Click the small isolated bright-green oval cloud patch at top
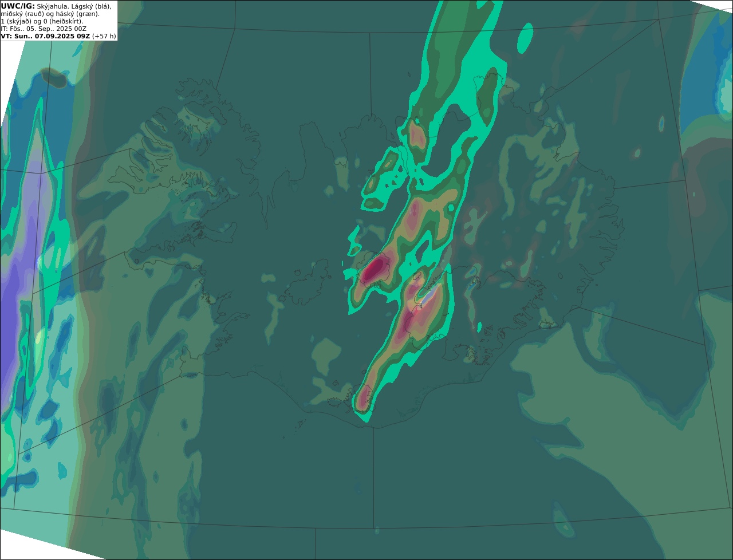 (x=525, y=38)
